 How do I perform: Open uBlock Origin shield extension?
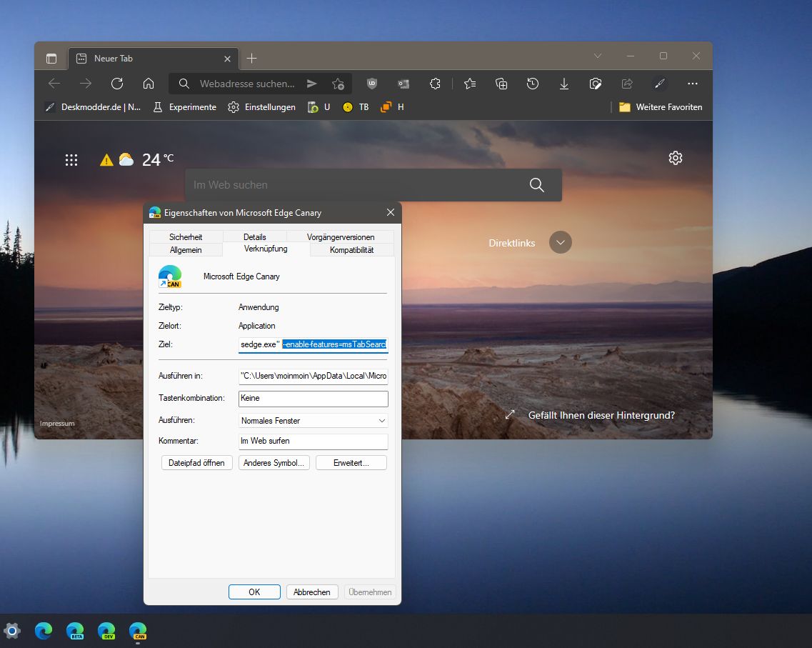click(372, 84)
